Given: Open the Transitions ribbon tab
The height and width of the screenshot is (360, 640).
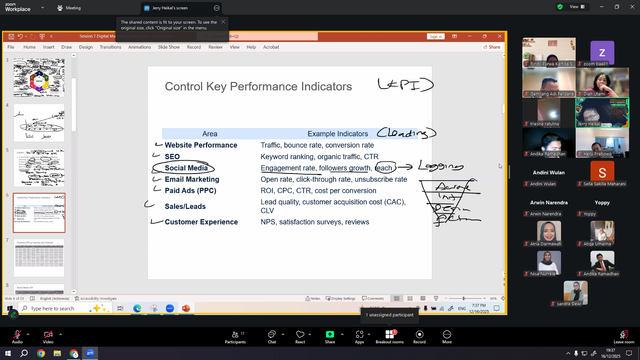Looking at the screenshot, I should coord(111,47).
